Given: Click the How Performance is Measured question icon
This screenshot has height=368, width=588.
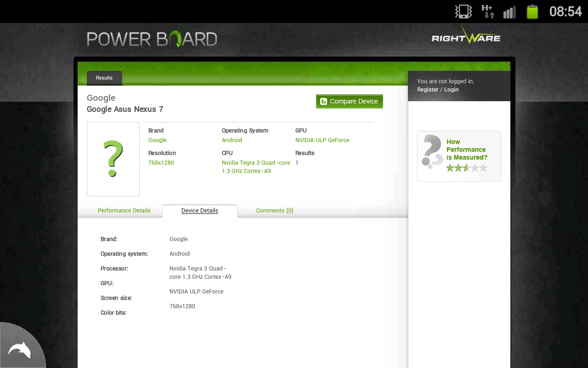Looking at the screenshot, I should (x=432, y=152).
